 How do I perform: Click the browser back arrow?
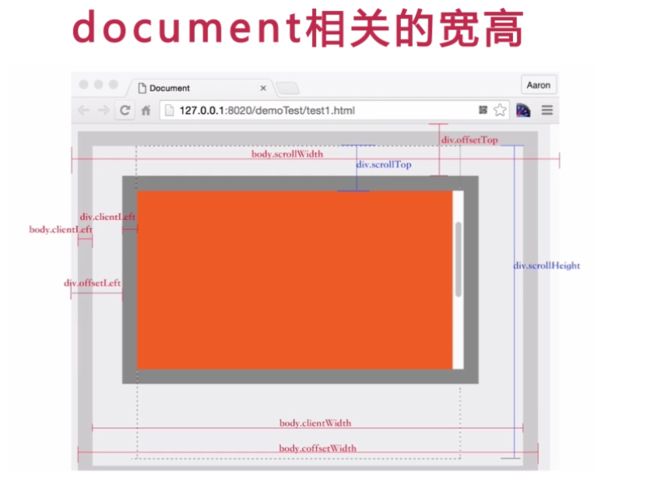[84, 110]
